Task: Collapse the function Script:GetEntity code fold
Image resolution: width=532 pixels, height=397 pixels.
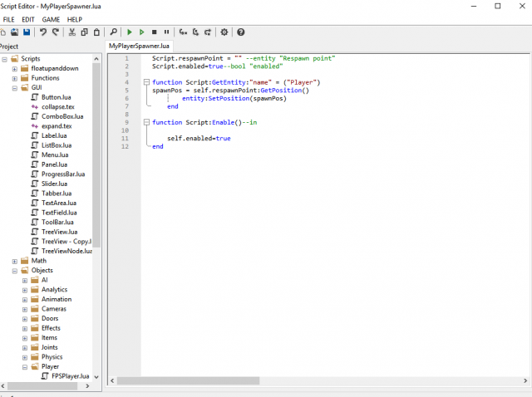Action: (x=145, y=82)
